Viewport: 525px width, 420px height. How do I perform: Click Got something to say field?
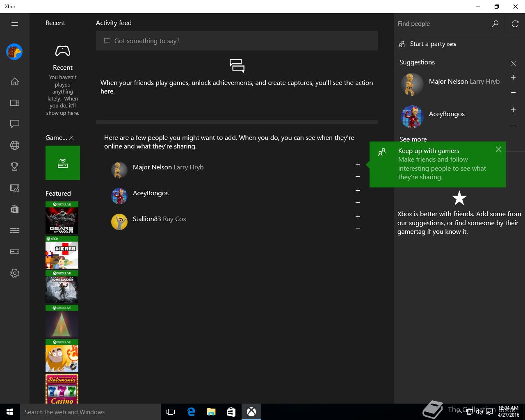[x=237, y=41]
